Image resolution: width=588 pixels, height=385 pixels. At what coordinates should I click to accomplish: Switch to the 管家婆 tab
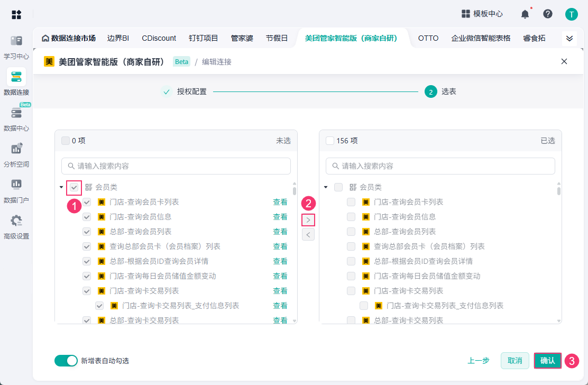coord(242,38)
